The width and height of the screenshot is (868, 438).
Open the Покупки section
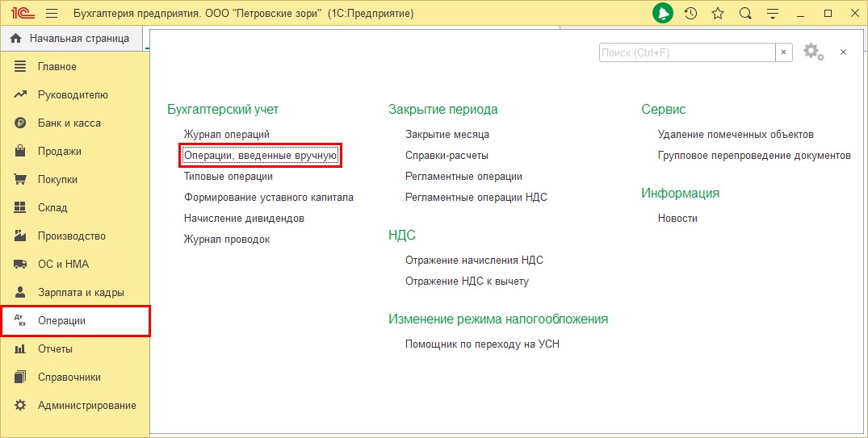pyautogui.click(x=75, y=179)
